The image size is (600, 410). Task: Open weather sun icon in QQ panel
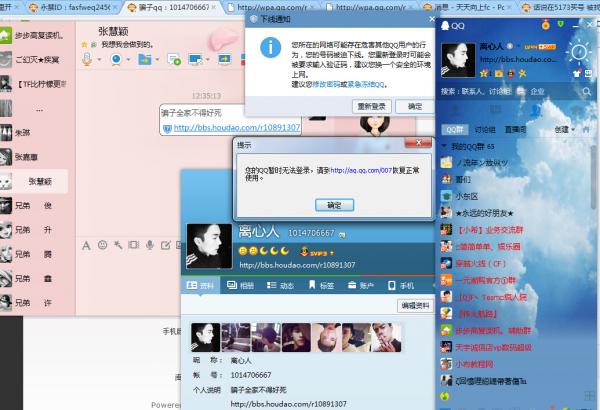(x=579, y=52)
